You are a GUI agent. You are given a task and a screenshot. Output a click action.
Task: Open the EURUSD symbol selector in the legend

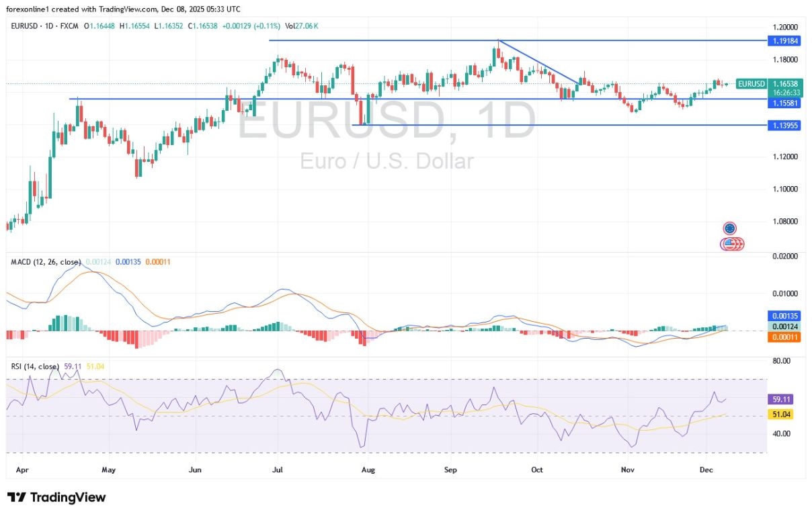click(x=25, y=26)
